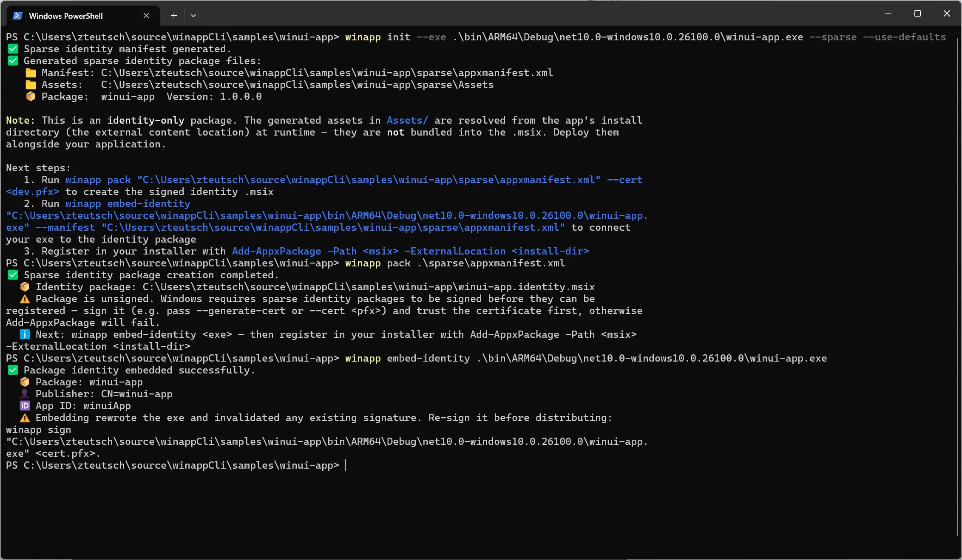Click 'winapp sign' command text

(x=39, y=430)
